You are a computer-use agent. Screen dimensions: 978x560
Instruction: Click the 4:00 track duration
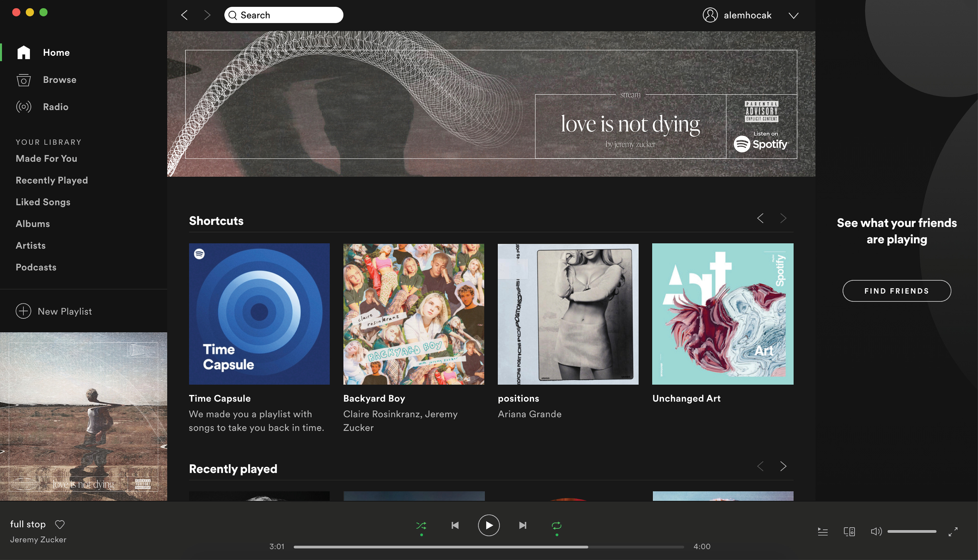[702, 547]
